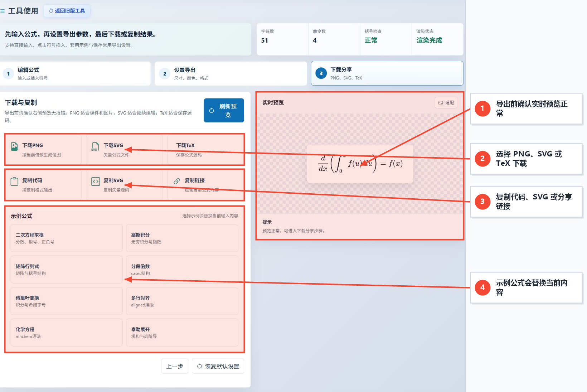Viewport: 587px width, 392px height.
Task: Go back with 上一步 button
Action: click(175, 366)
